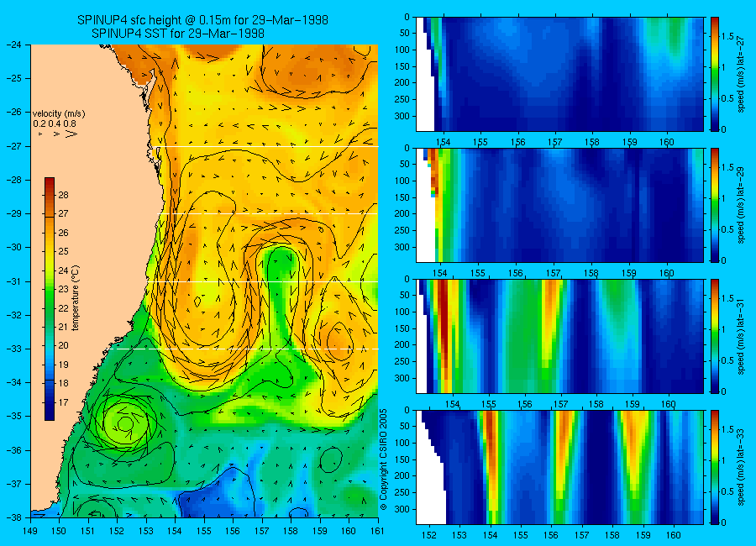Viewport: 756px width, 546px height.
Task: Click the "0.2 0.4 0.8" velocity scale values
Action: pyautogui.click(x=55, y=124)
